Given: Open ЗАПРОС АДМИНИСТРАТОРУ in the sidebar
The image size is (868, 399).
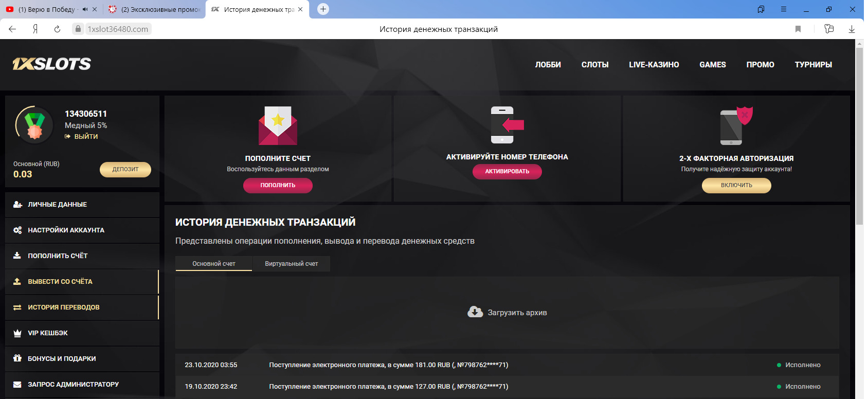Looking at the screenshot, I should (82, 385).
